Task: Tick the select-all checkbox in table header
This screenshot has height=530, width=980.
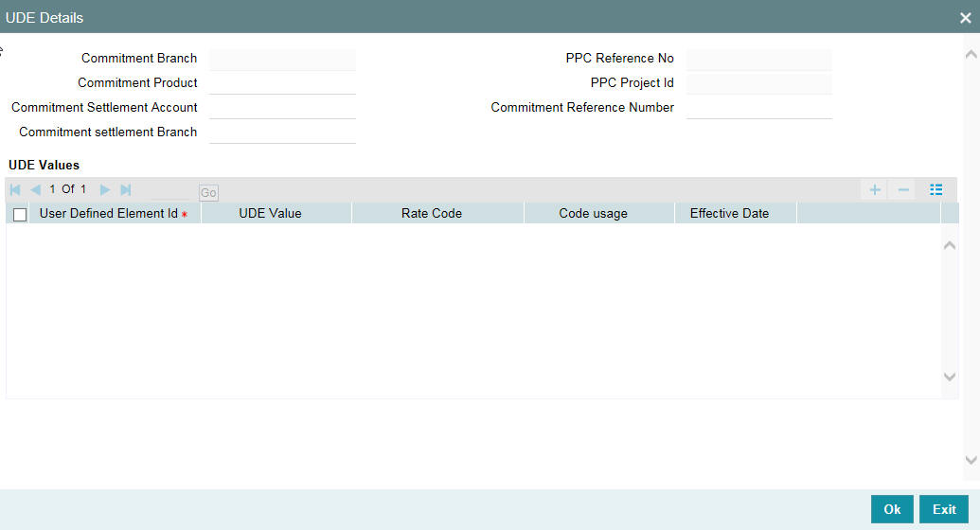Action: coord(20,215)
